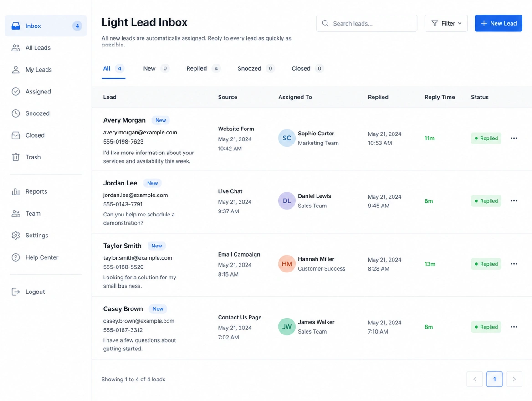This screenshot has width=532, height=401.
Task: Create a New Lead
Action: [x=498, y=23]
